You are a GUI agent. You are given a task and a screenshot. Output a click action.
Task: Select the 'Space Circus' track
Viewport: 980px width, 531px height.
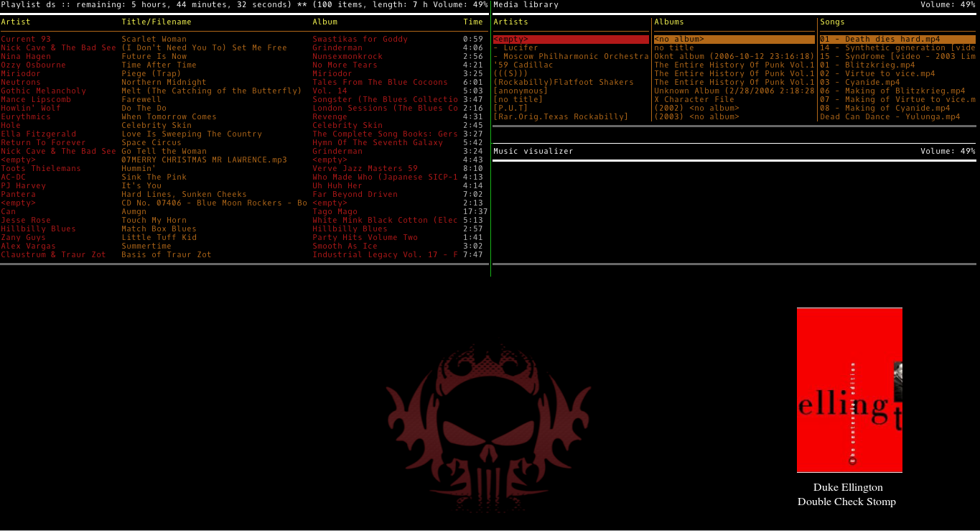244,143
